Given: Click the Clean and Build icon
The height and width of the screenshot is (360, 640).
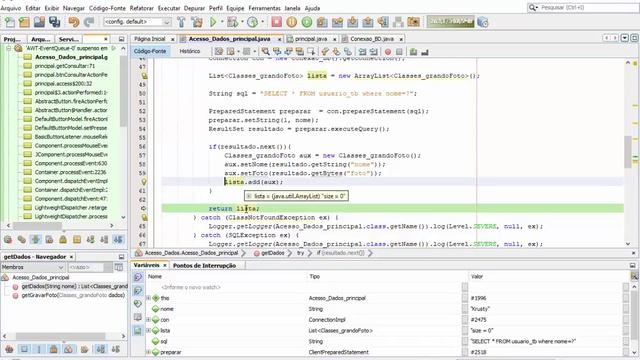Looking at the screenshot, I should pyautogui.click(x=197, y=22).
